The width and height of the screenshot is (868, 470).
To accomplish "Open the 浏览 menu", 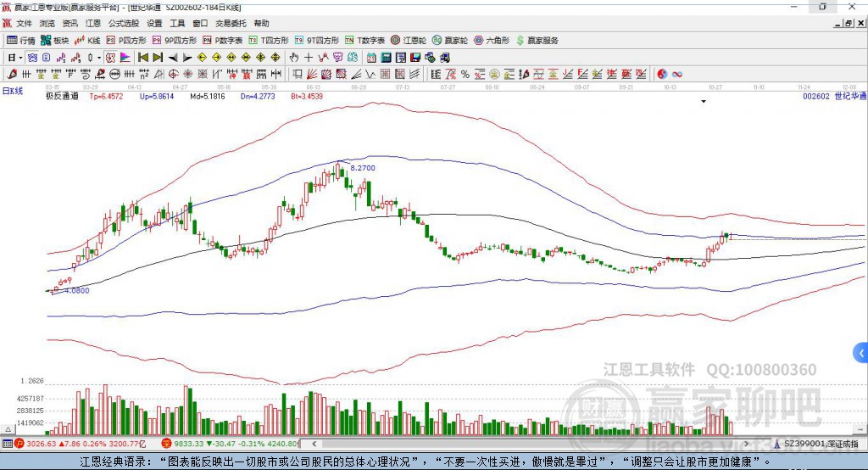I will 47,23.
